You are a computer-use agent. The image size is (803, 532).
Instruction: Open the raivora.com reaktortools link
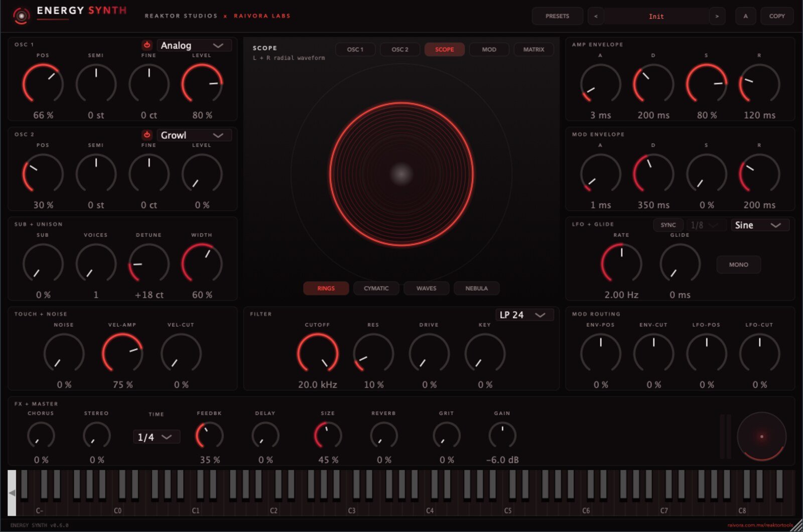(x=760, y=525)
